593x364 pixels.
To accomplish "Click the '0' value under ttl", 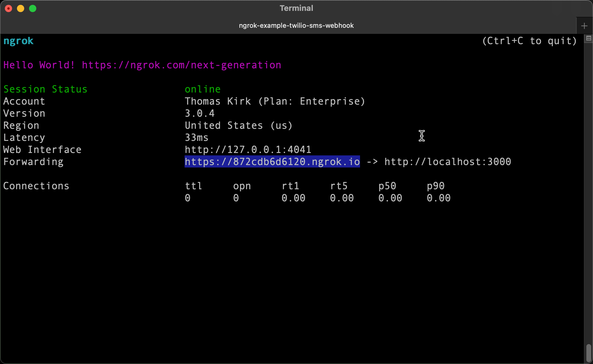I will point(188,198).
